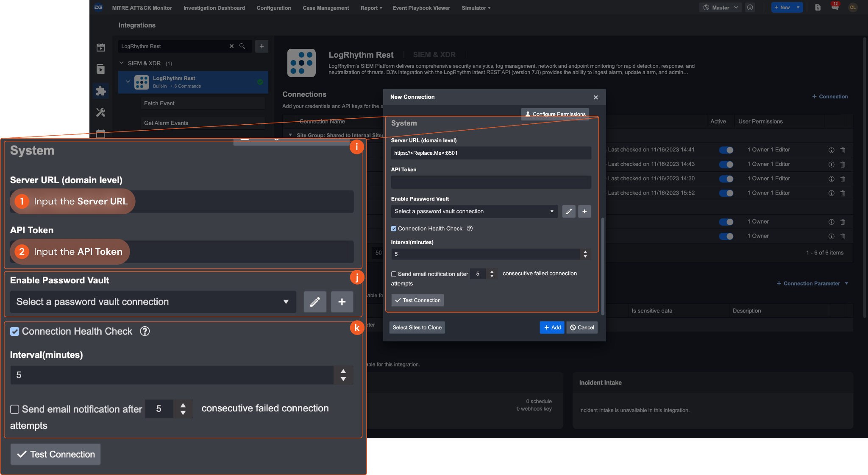Screen dimensions: 868x475
Task: Click the search magnifier in integrations filter
Action: (x=242, y=46)
